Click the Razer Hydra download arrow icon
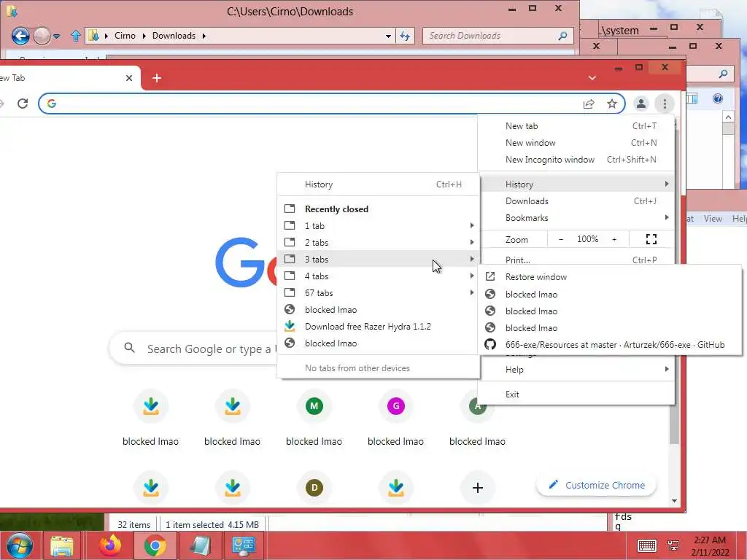Viewport: 747px width, 560px height. 290,326
